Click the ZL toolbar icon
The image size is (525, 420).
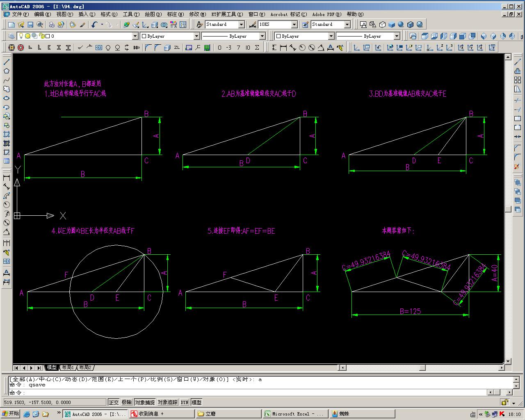pyautogui.click(x=176, y=48)
